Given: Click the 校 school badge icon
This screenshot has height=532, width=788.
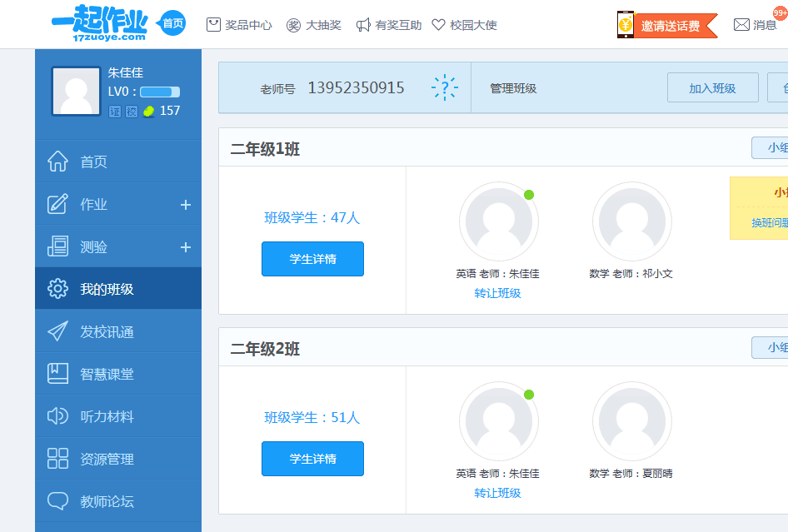Looking at the screenshot, I should 132,112.
